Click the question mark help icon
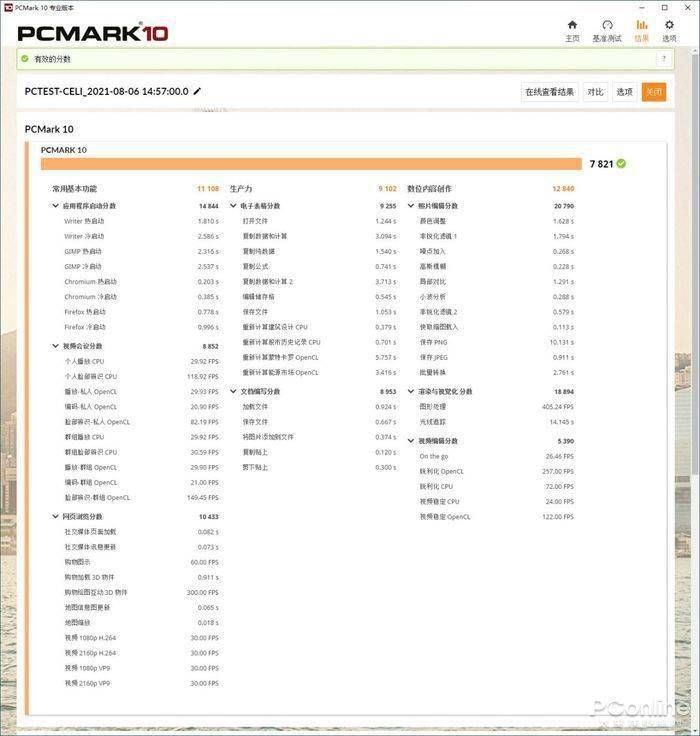The width and height of the screenshot is (700, 736). (x=664, y=59)
